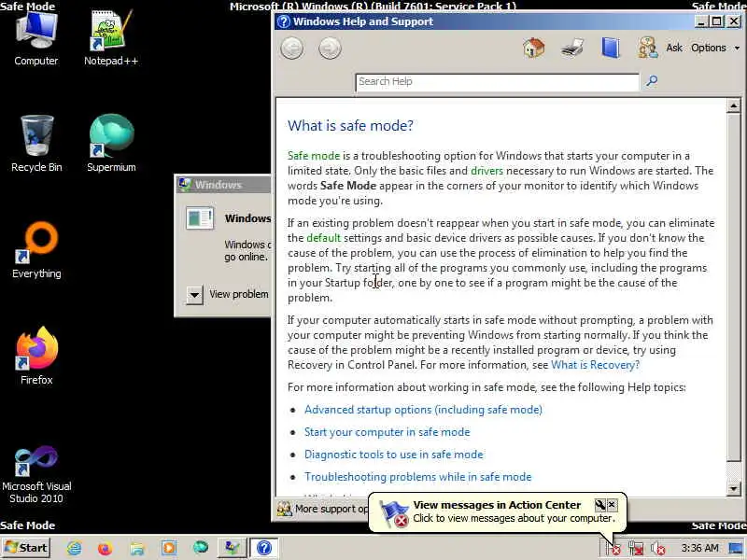Launch Internet Explorer from the taskbar
Image resolution: width=747 pixels, height=560 pixels.
click(x=75, y=548)
